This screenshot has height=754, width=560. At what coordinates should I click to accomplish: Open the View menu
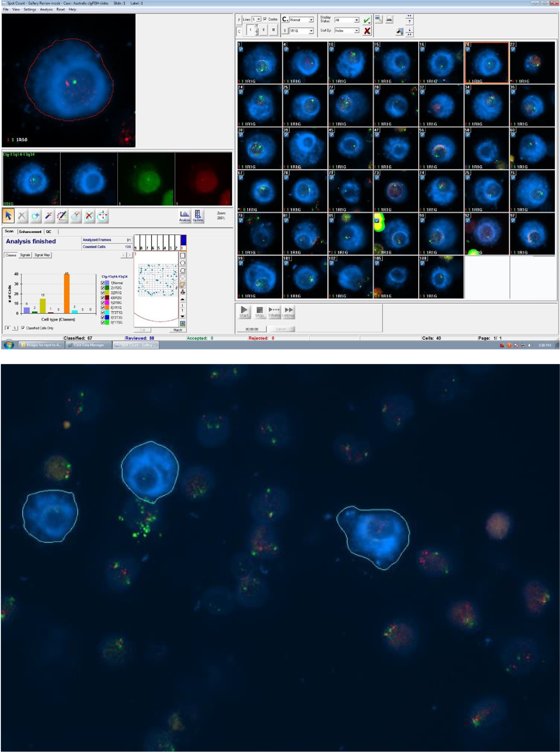click(x=16, y=9)
